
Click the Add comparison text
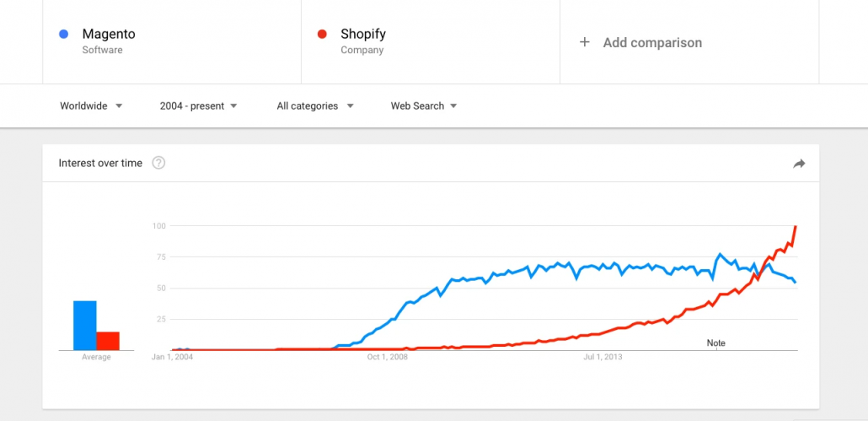652,42
